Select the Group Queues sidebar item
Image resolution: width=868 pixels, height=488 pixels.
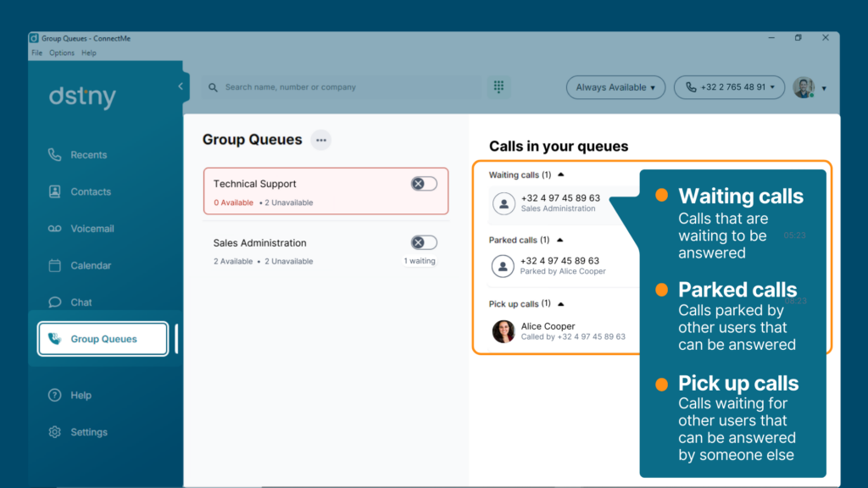coord(103,339)
